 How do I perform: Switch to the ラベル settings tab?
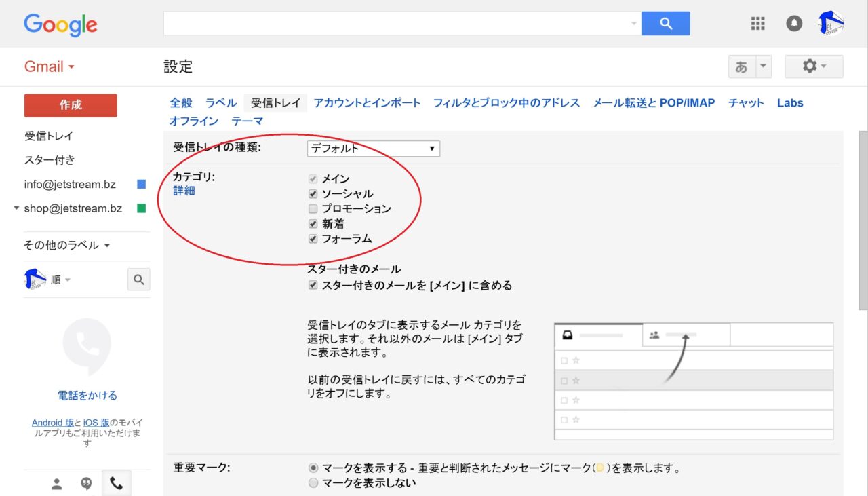(221, 103)
